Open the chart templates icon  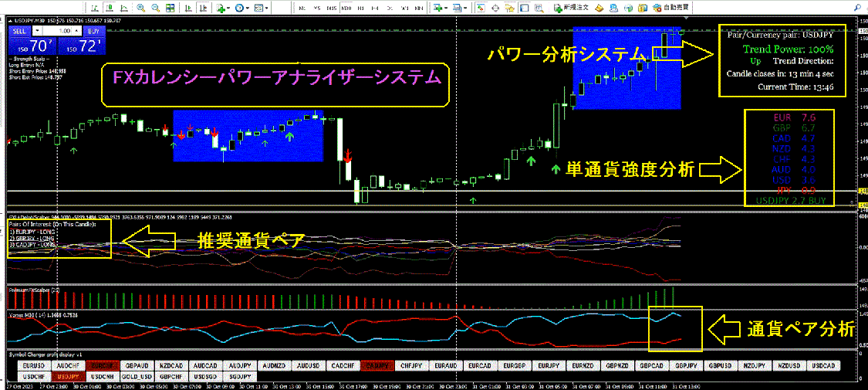(258, 8)
